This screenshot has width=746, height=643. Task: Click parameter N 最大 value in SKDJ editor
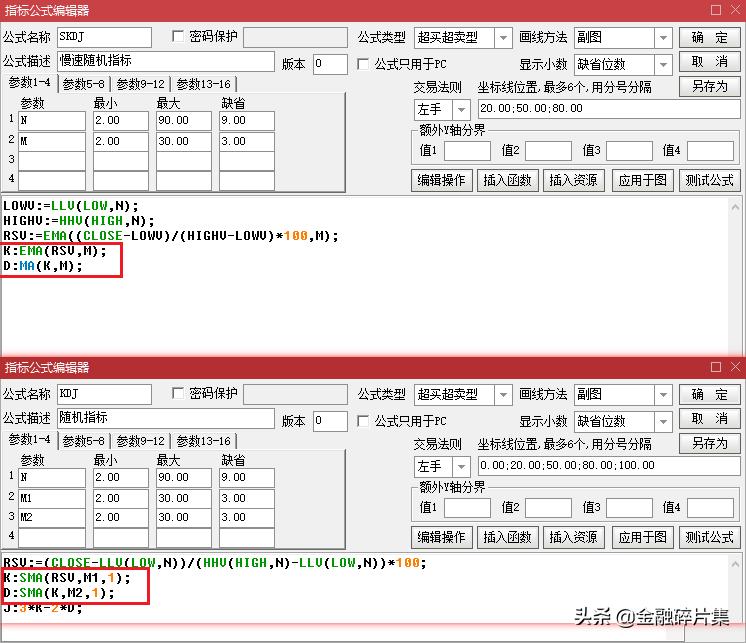[184, 121]
